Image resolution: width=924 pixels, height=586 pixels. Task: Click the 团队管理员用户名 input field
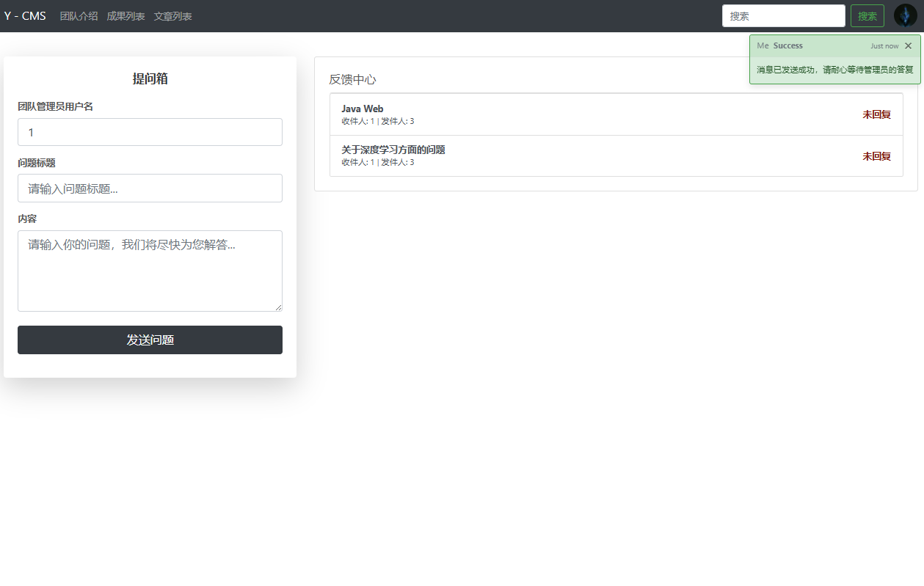[150, 132]
